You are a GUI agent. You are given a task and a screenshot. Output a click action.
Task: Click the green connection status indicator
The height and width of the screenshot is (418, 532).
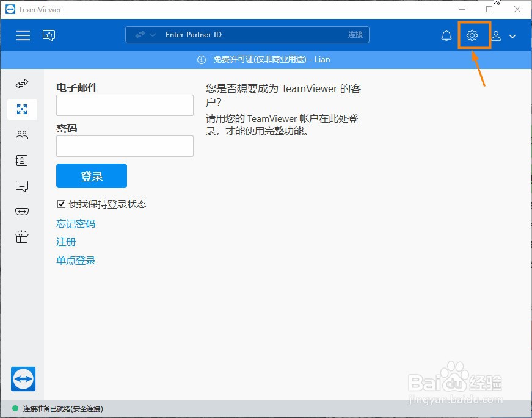point(15,408)
